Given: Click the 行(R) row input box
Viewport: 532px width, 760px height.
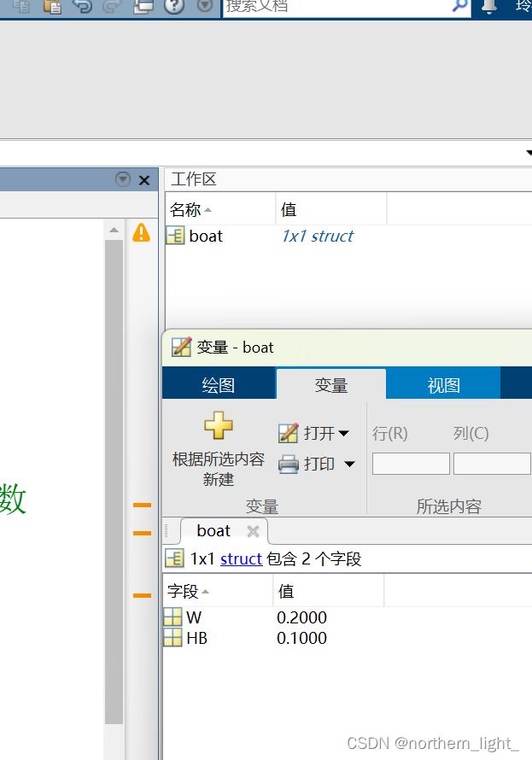Looking at the screenshot, I should pos(411,464).
